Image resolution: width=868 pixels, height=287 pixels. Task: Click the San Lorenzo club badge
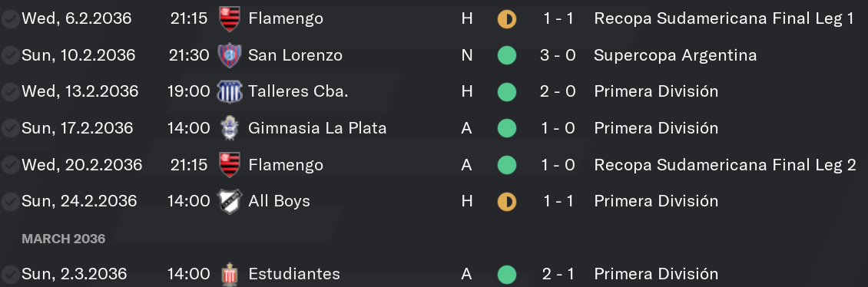229,55
